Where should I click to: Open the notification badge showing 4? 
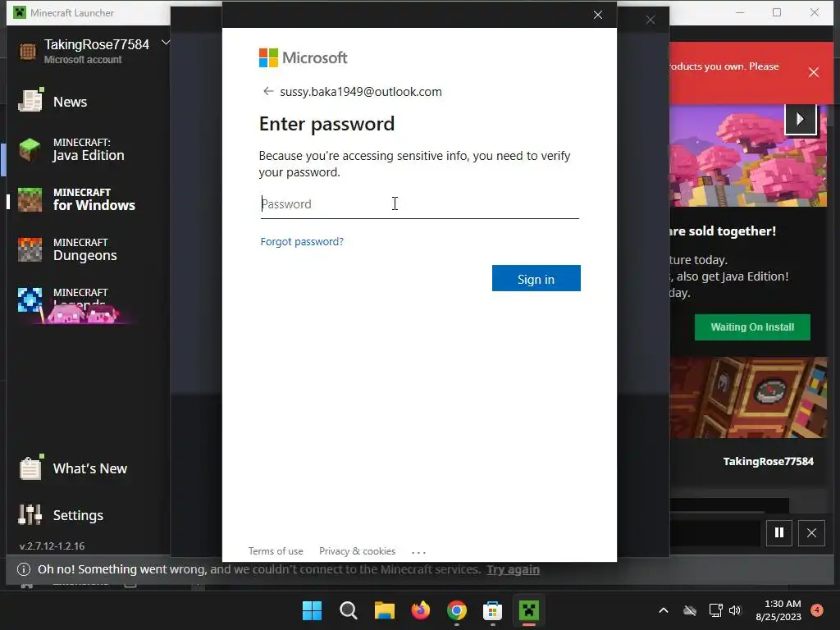tap(817, 609)
